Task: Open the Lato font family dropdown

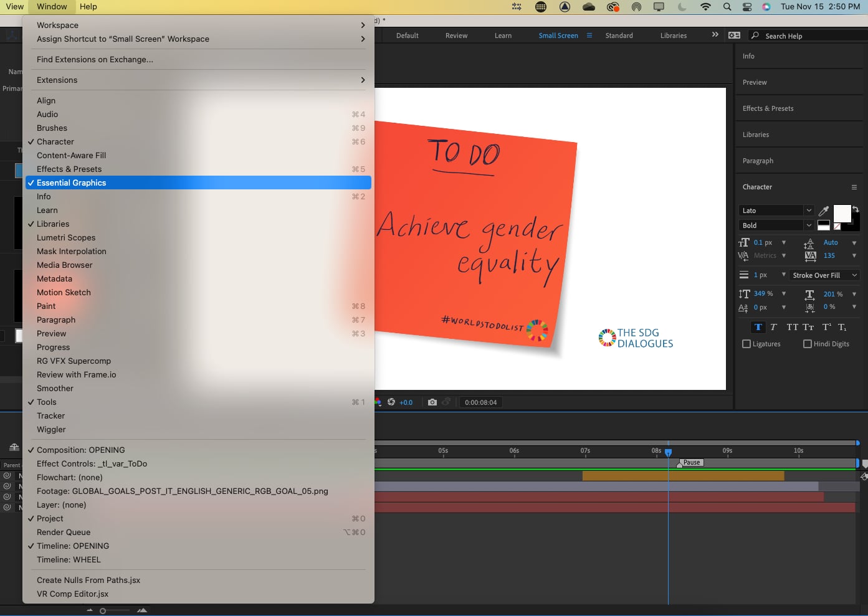Action: pos(776,211)
